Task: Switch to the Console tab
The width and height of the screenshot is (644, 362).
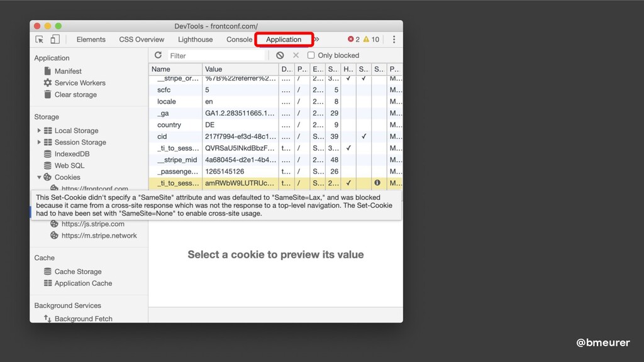Action: [x=239, y=40]
